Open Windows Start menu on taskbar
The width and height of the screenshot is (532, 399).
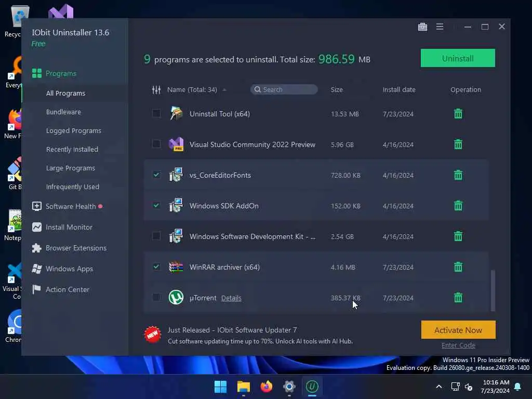tap(220, 387)
